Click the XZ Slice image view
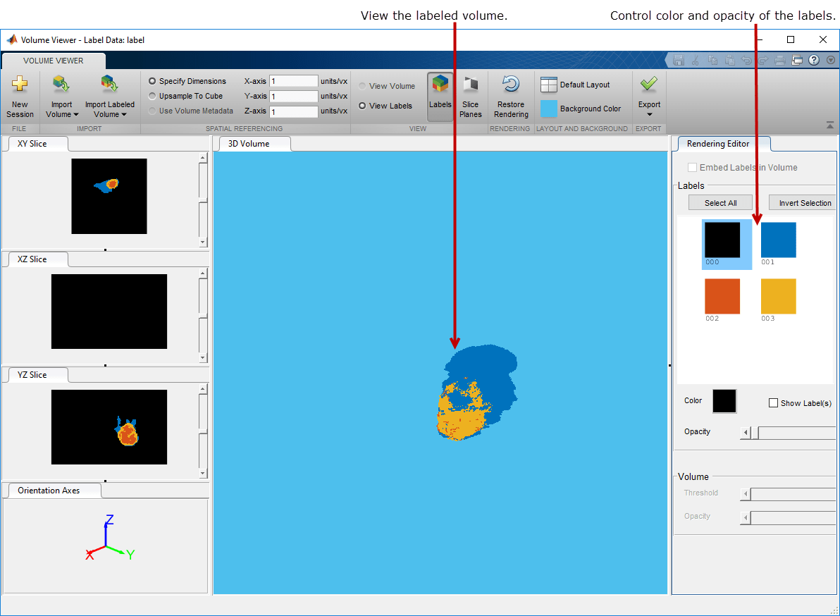Screen dimensions: 840x616 click(x=109, y=312)
